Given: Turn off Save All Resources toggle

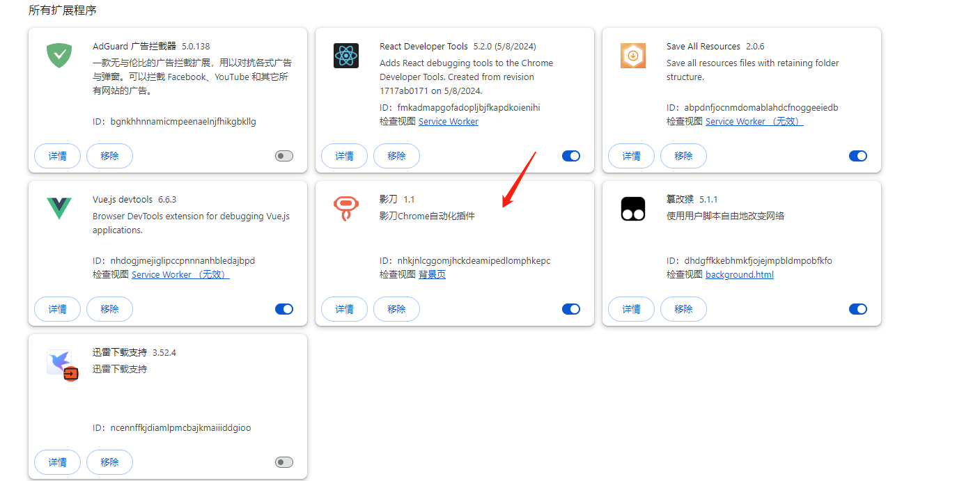Looking at the screenshot, I should (x=858, y=156).
